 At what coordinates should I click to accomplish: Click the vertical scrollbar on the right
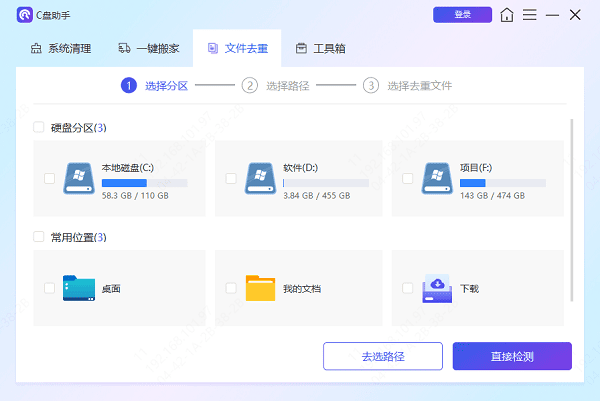coord(571,210)
